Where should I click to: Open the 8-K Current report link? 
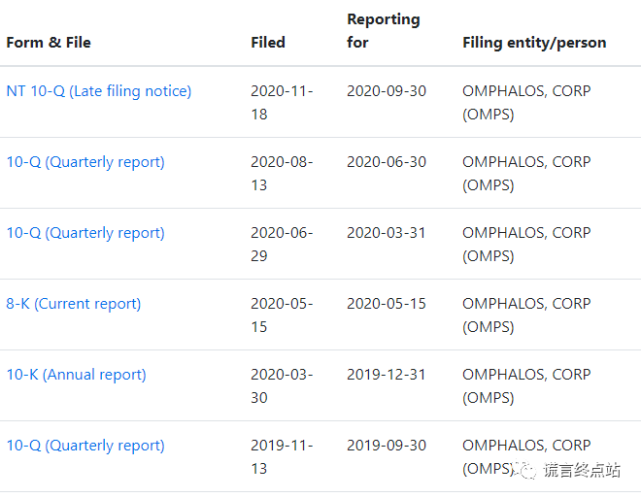pos(74,304)
